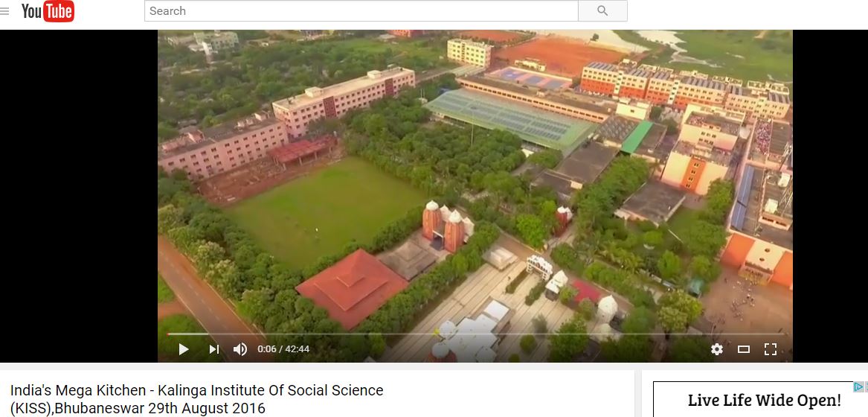Viewport: 868px width, 417px height.
Task: Select the India's Mega Kitchen video title
Action: pyautogui.click(x=196, y=399)
